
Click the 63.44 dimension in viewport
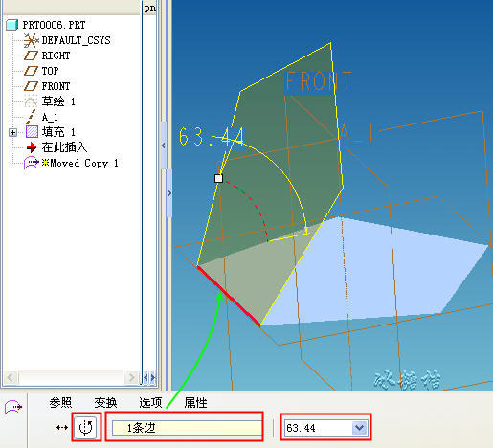click(x=212, y=136)
